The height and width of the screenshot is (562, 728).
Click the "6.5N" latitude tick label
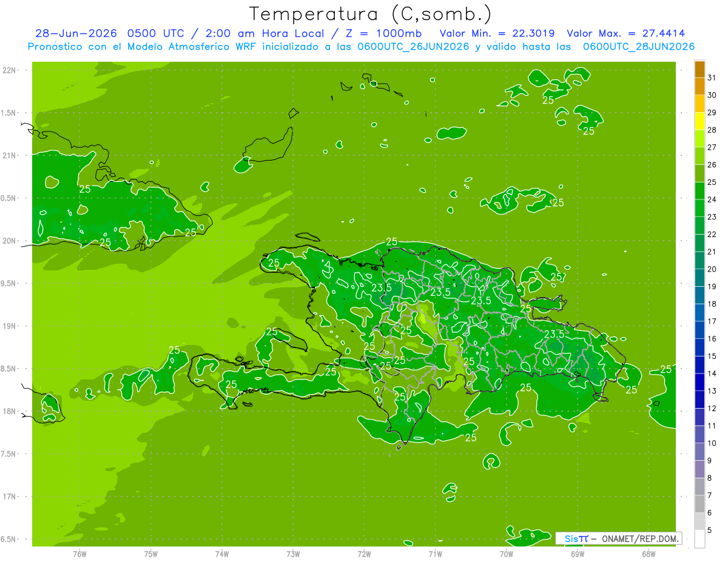click(x=9, y=540)
